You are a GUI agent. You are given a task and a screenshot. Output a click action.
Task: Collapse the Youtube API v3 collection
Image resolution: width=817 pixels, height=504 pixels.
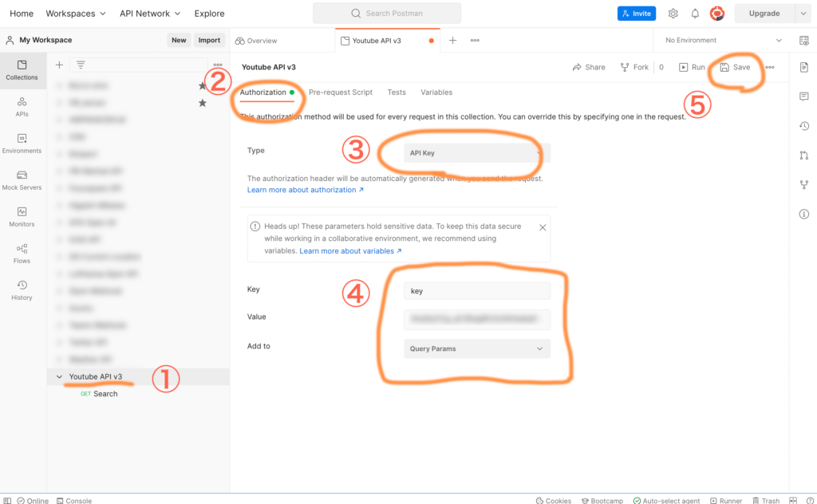pos(59,376)
